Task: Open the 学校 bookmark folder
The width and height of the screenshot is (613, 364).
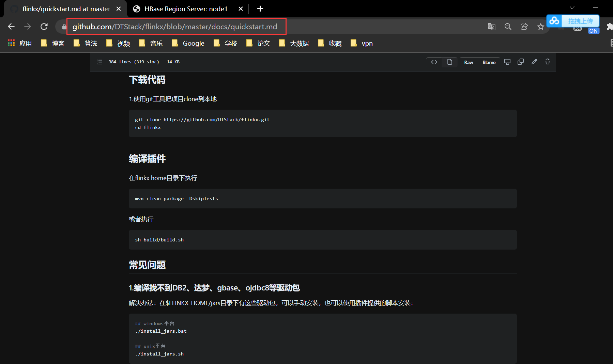Action: point(225,43)
